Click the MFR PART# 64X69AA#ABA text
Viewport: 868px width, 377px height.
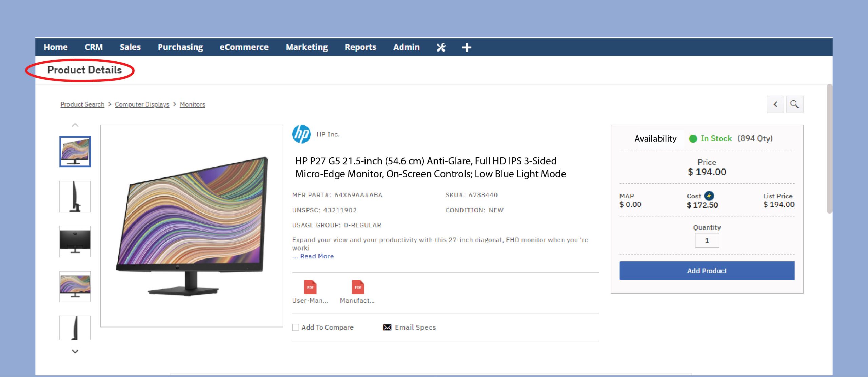pyautogui.click(x=337, y=195)
